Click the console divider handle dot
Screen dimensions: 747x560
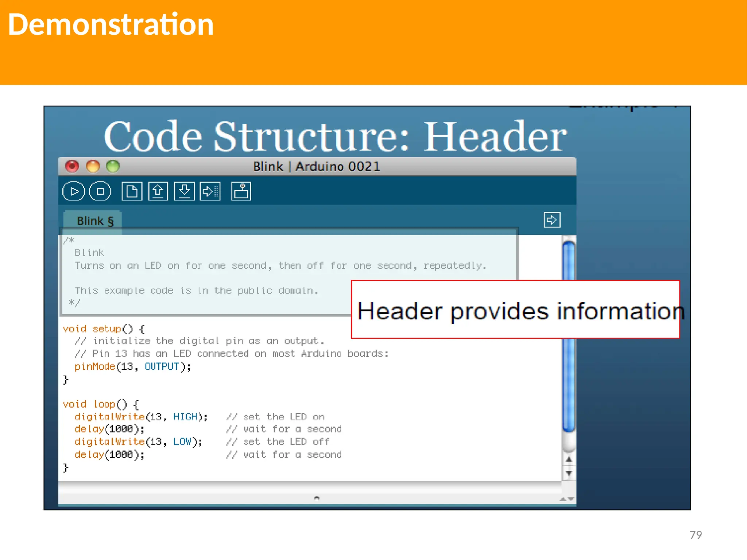(x=317, y=498)
